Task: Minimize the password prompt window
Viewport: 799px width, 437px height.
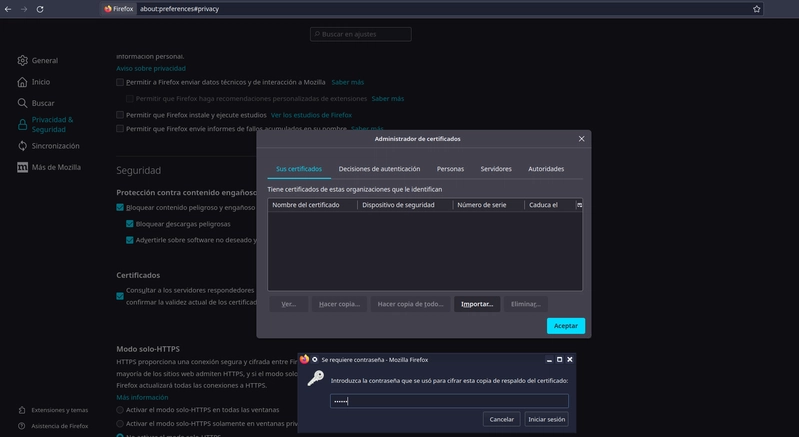Action: (549, 360)
